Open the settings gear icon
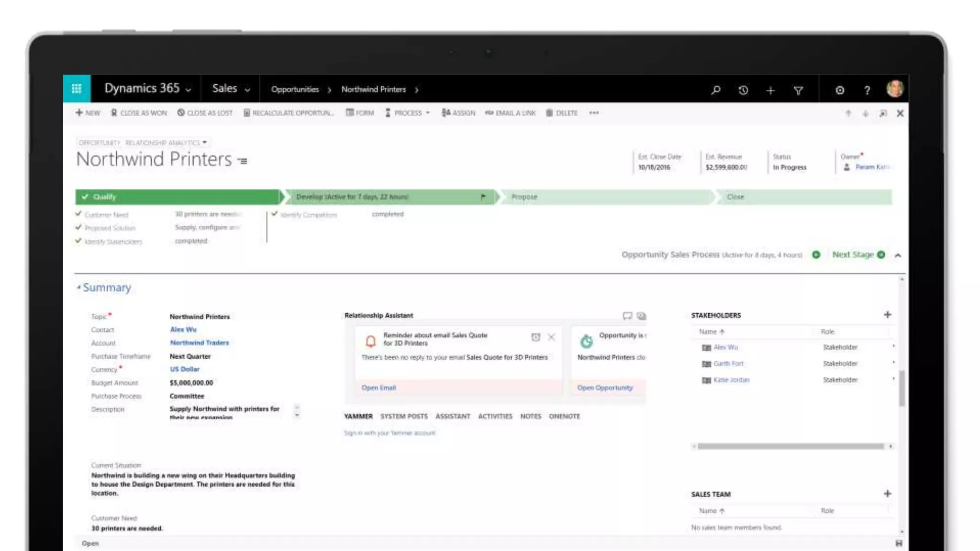The height and width of the screenshot is (551, 980). (840, 90)
